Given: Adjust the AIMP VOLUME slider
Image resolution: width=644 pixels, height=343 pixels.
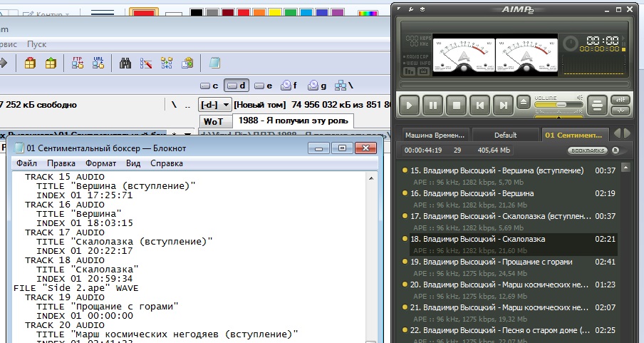Looking at the screenshot, I should (559, 105).
